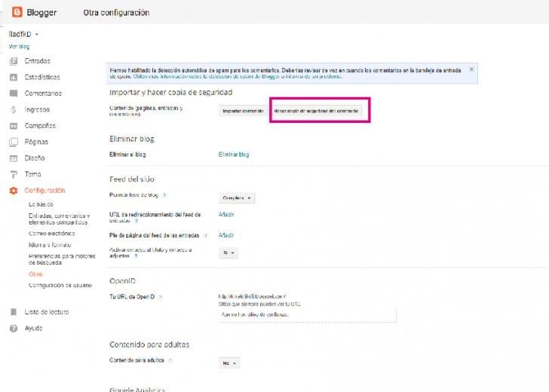Screen dimensions: 549x392
Task: Open Páginas menu item
Action: click(36, 142)
